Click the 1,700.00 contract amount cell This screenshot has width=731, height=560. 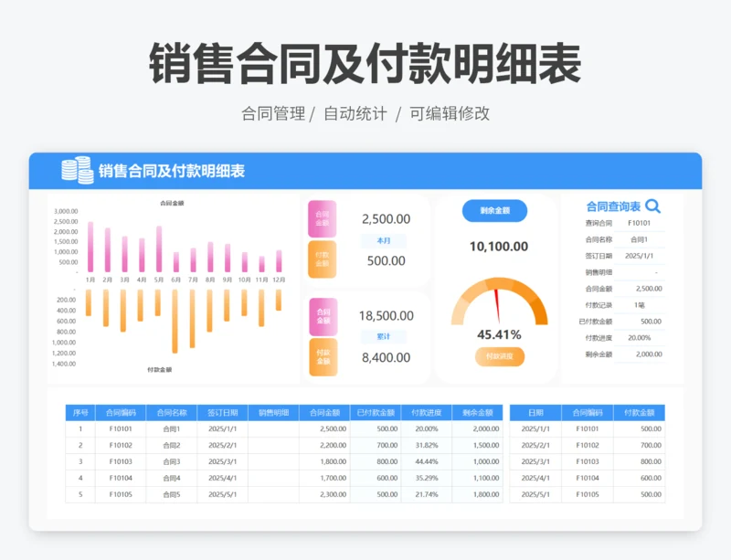[x=325, y=478]
